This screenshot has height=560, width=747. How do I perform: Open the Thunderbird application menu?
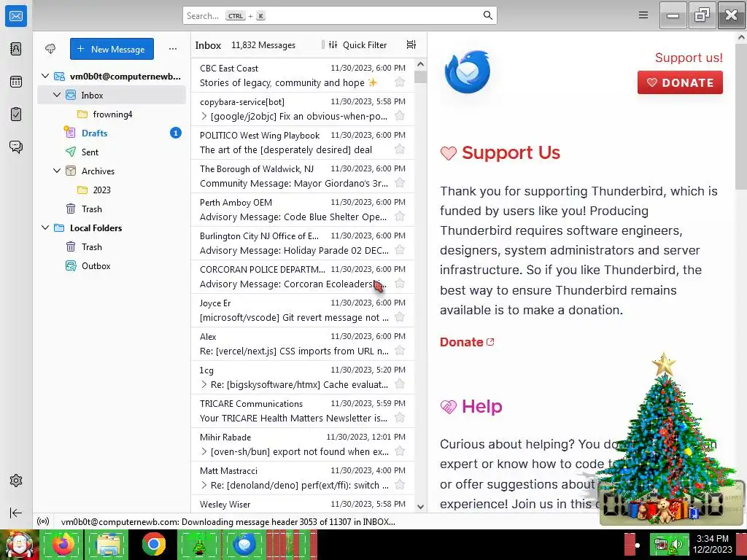click(643, 15)
